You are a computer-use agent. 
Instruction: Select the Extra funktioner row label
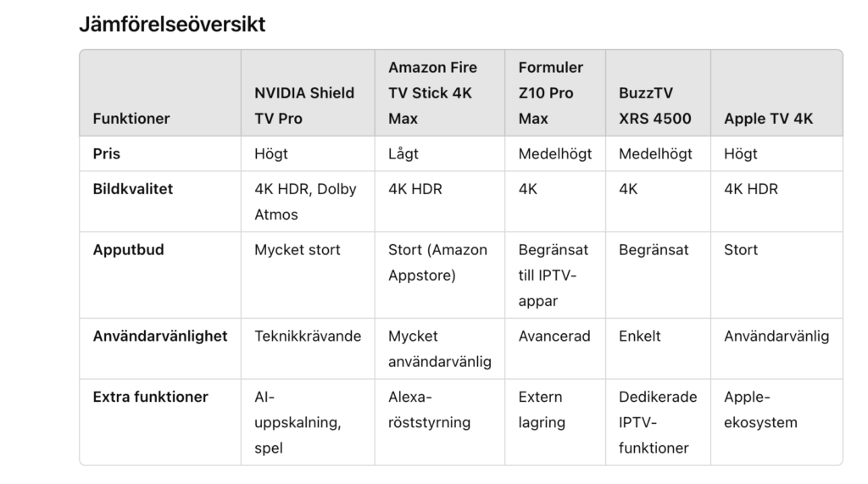[151, 397]
